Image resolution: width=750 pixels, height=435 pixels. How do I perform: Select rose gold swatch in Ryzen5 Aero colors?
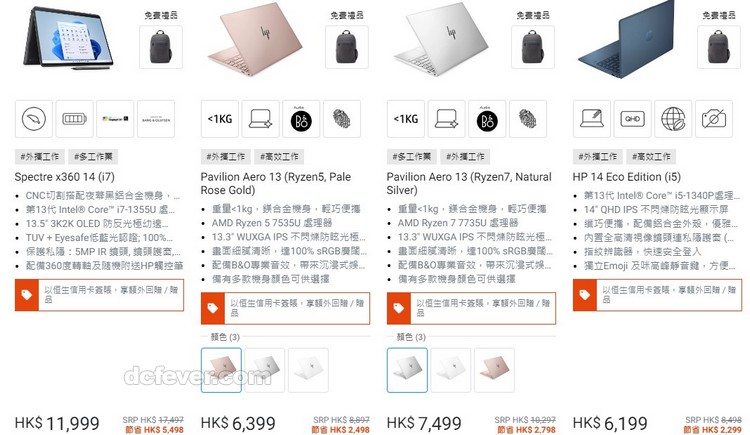point(221,370)
